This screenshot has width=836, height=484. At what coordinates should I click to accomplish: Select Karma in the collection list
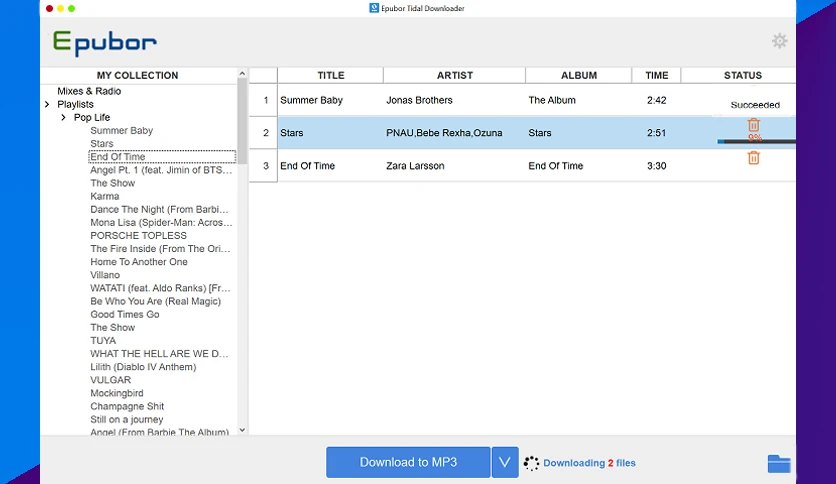(x=104, y=196)
